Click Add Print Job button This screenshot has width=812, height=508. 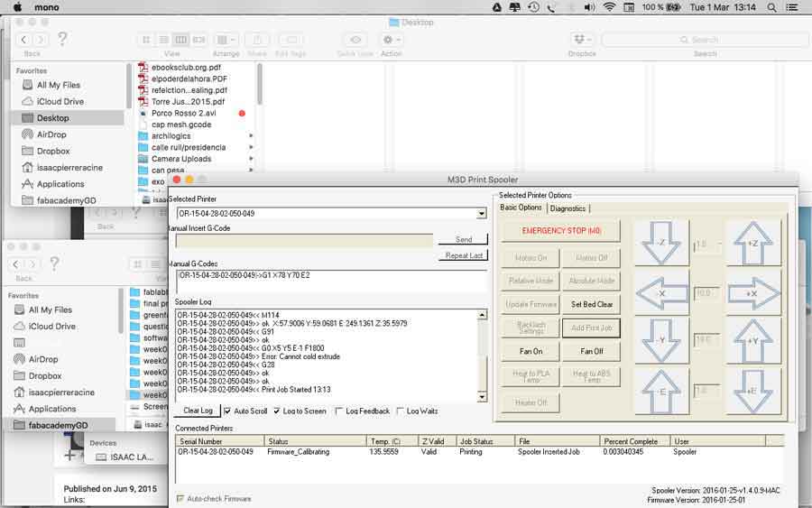coord(591,328)
